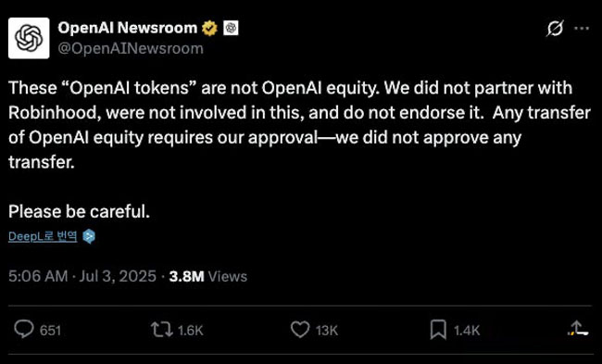Open the @OpenAINewsroom handle link
This screenshot has height=364, width=602.
pyautogui.click(x=131, y=49)
